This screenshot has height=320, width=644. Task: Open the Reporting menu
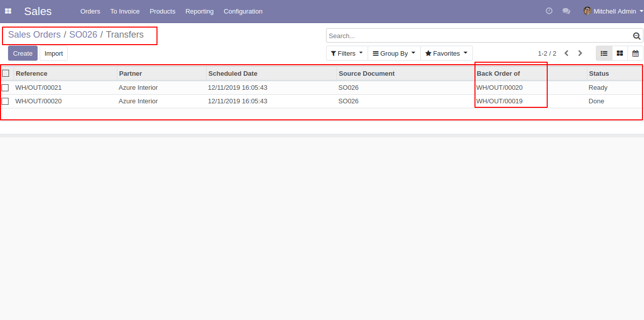[199, 11]
